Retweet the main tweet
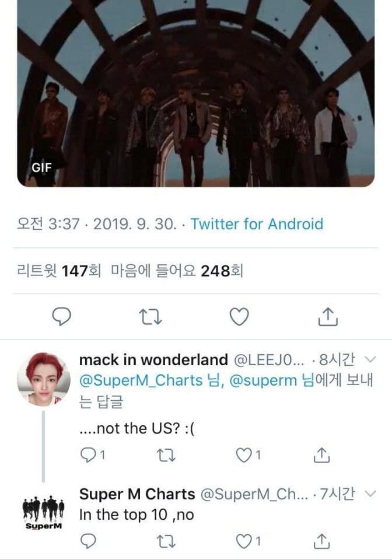The height and width of the screenshot is (560, 392). [x=150, y=316]
